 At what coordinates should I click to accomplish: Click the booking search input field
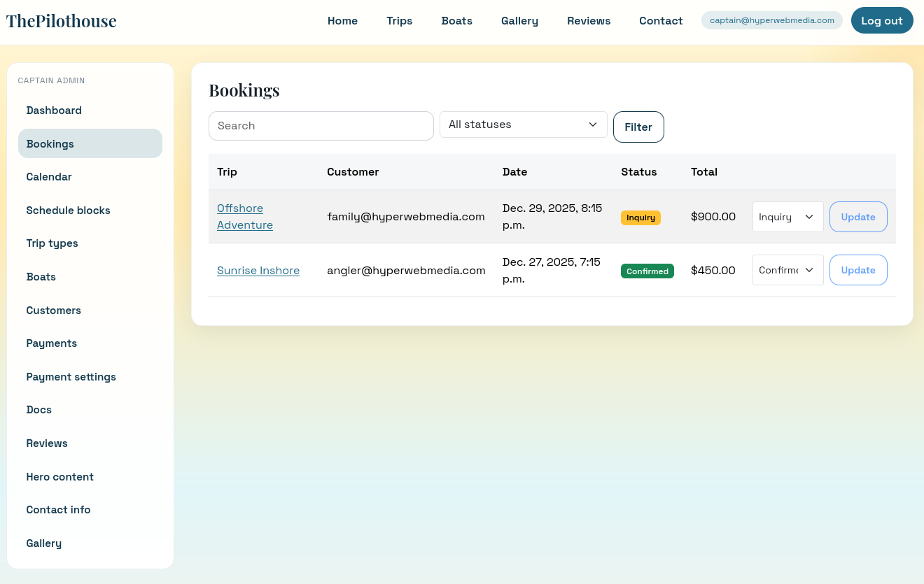[x=321, y=126]
